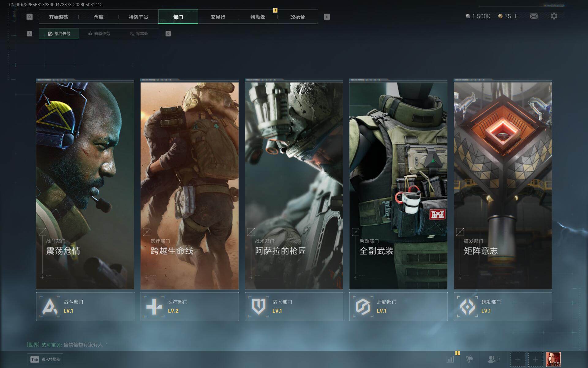Click the Q key hint icon
Viewport: 588px width, 368px height.
pos(29,17)
